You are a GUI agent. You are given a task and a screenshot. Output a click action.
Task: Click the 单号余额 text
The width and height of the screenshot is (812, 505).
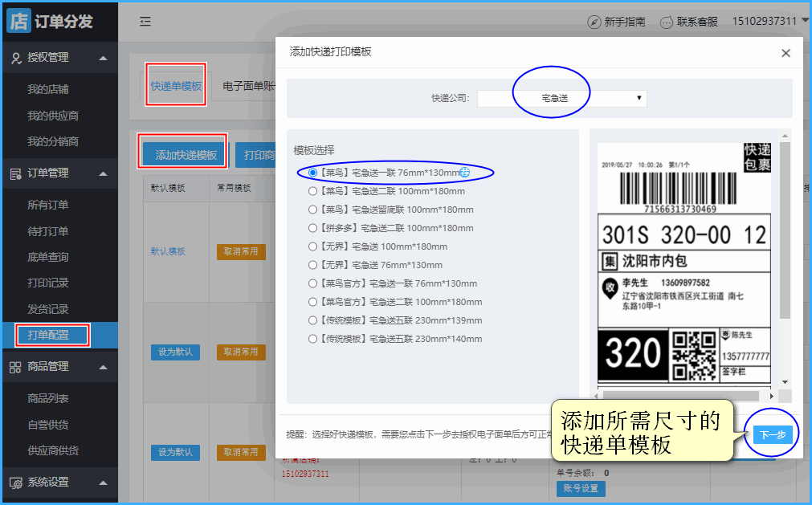[x=577, y=473]
